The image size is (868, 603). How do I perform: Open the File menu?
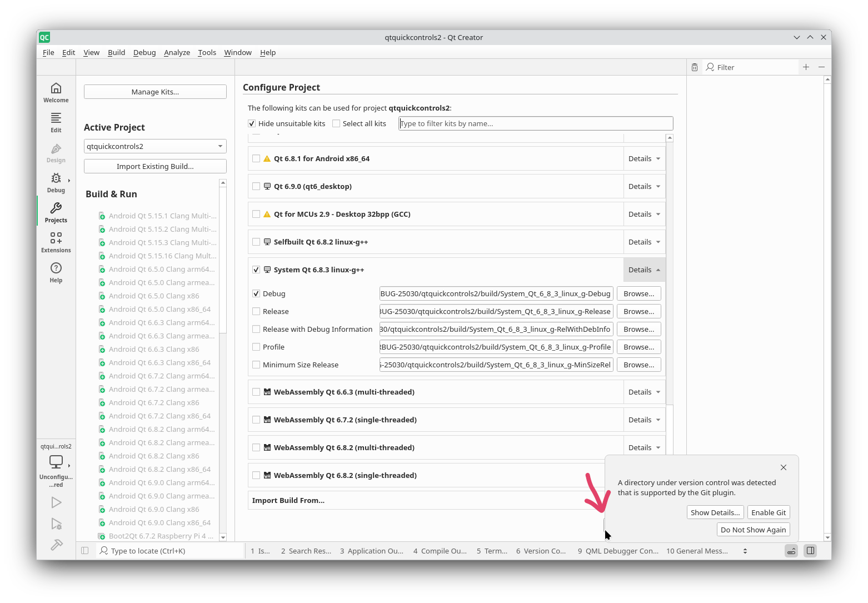pos(48,52)
